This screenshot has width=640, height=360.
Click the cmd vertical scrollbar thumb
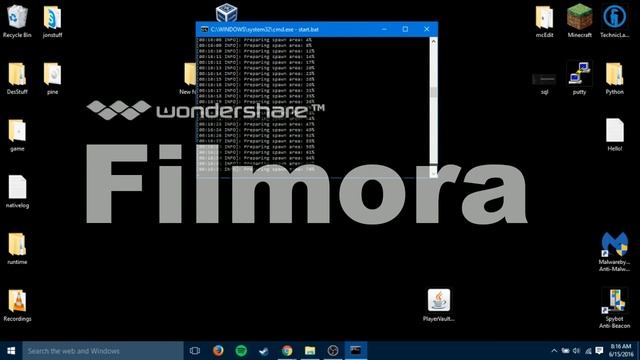coord(433,92)
